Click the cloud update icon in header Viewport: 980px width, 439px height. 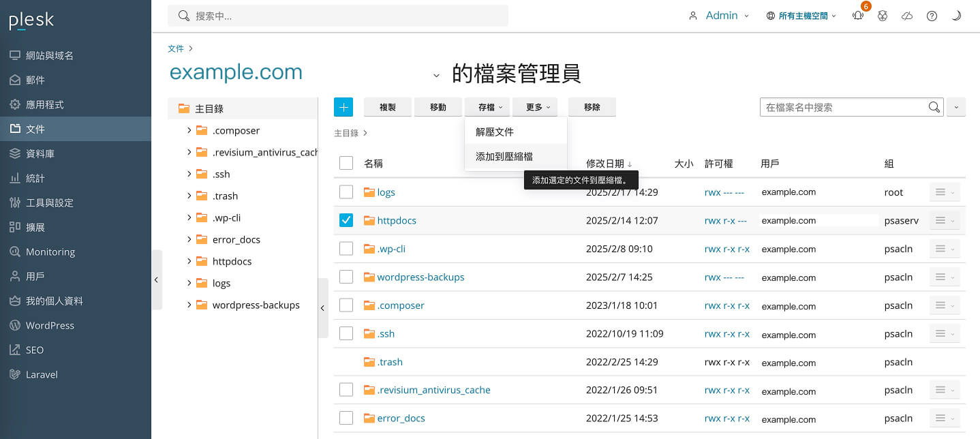[x=907, y=16]
